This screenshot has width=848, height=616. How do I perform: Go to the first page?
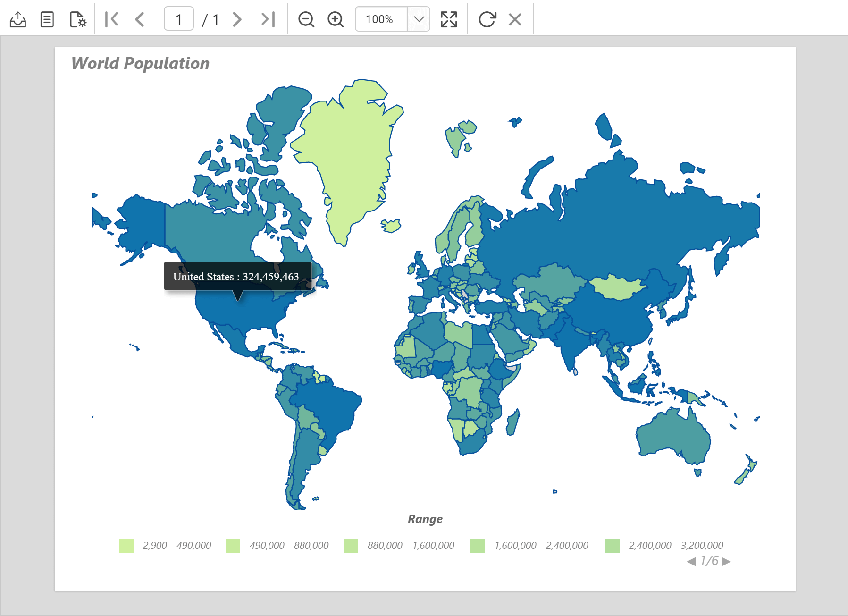[111, 19]
